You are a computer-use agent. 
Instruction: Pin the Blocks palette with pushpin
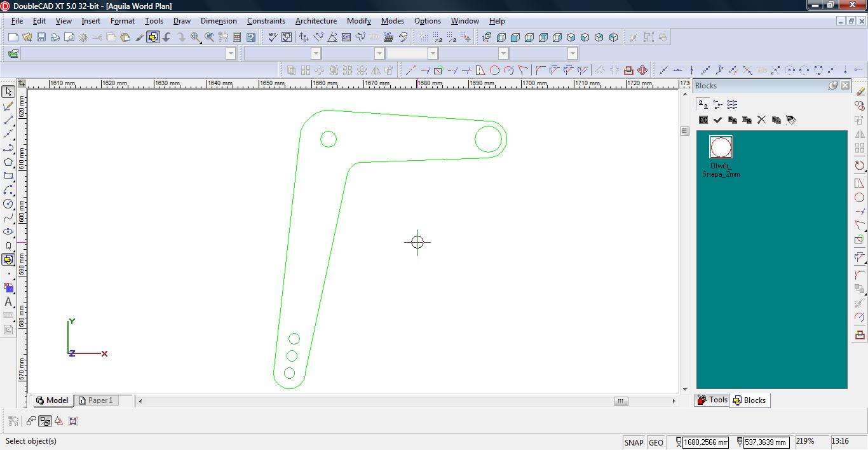(x=833, y=85)
